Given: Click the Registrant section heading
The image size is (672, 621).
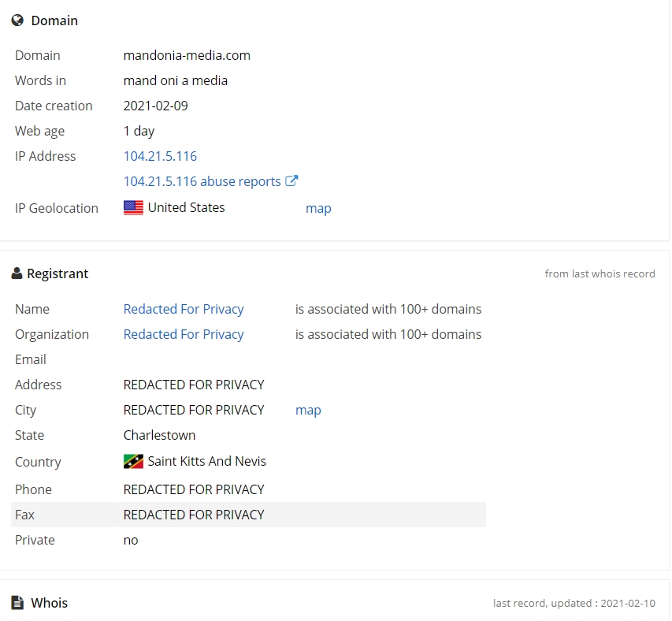Looking at the screenshot, I should click(58, 273).
